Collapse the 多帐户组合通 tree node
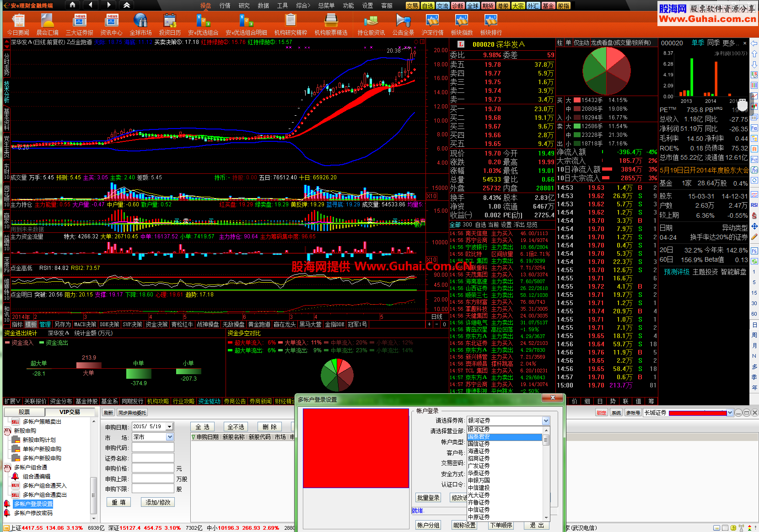Viewport: 759px width, 532px height. pyautogui.click(x=7, y=467)
